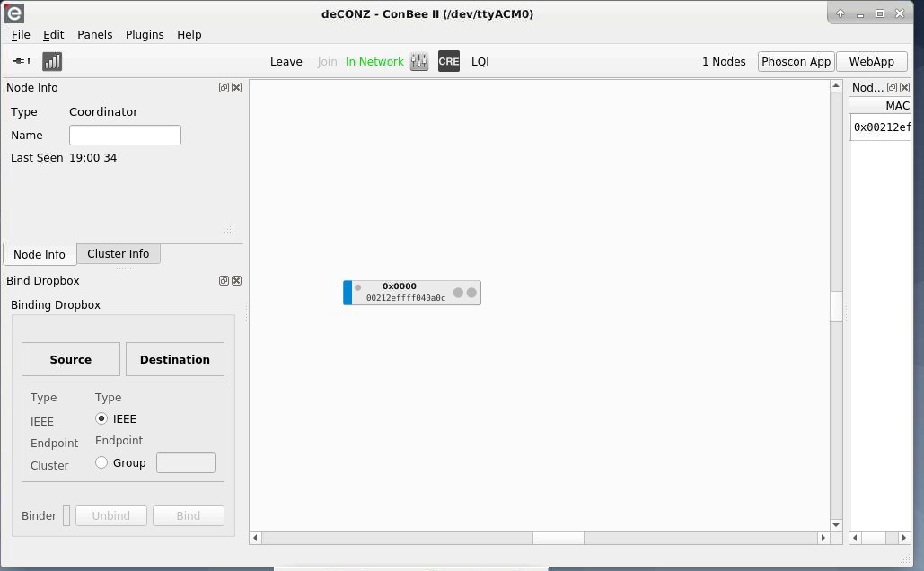Screen dimensions: 924x571
Task: Click the Destination binding drop area
Action: [x=175, y=359]
